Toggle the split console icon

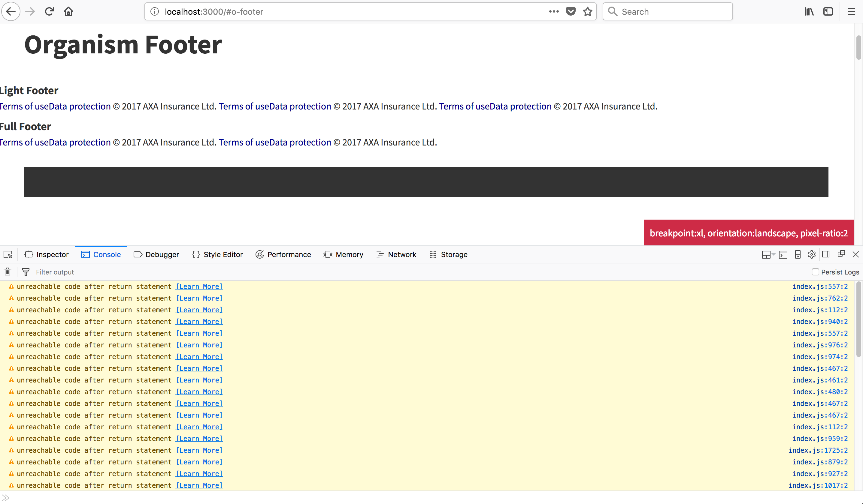pos(783,255)
